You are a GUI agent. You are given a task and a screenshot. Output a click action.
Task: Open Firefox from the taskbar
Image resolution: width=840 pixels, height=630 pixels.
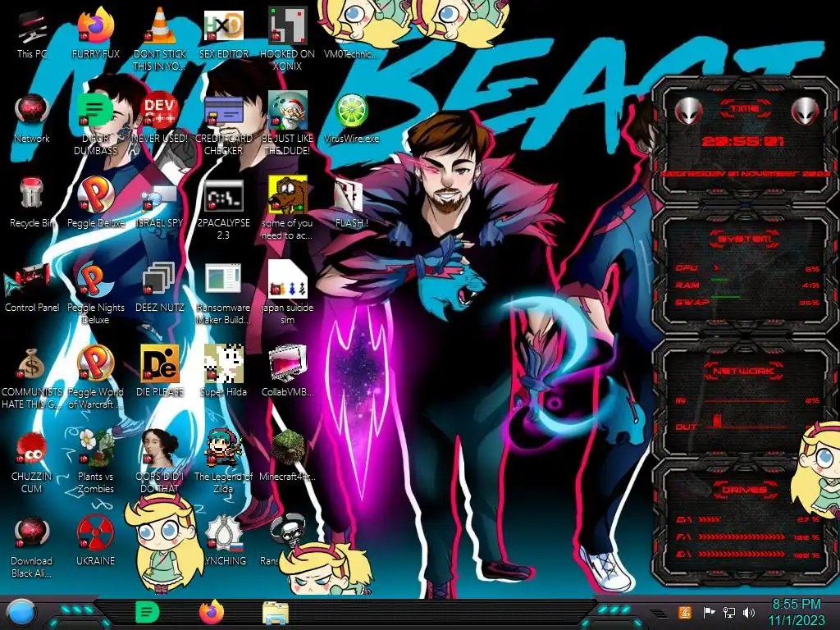(x=212, y=612)
